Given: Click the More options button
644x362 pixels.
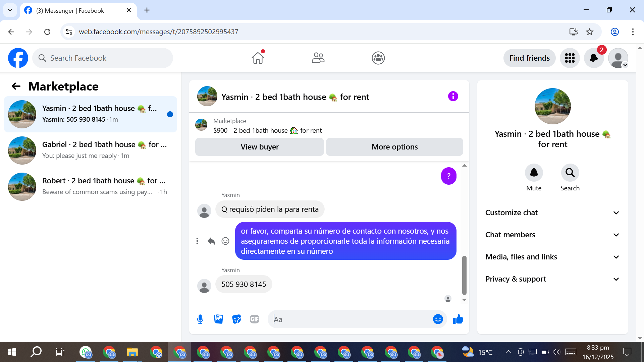Looking at the screenshot, I should 394,147.
